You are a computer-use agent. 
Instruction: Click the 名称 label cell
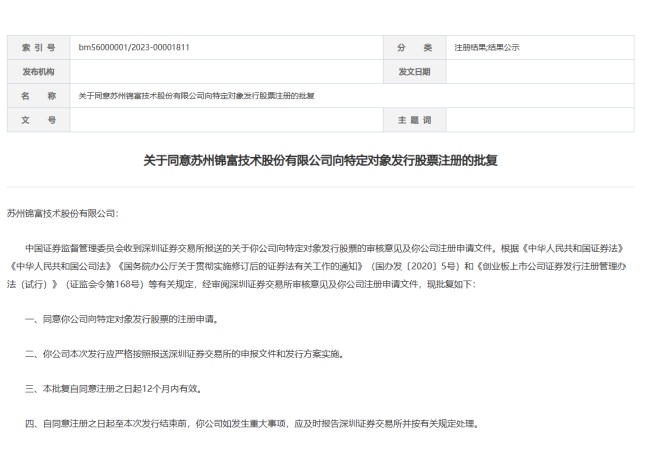tap(38, 96)
